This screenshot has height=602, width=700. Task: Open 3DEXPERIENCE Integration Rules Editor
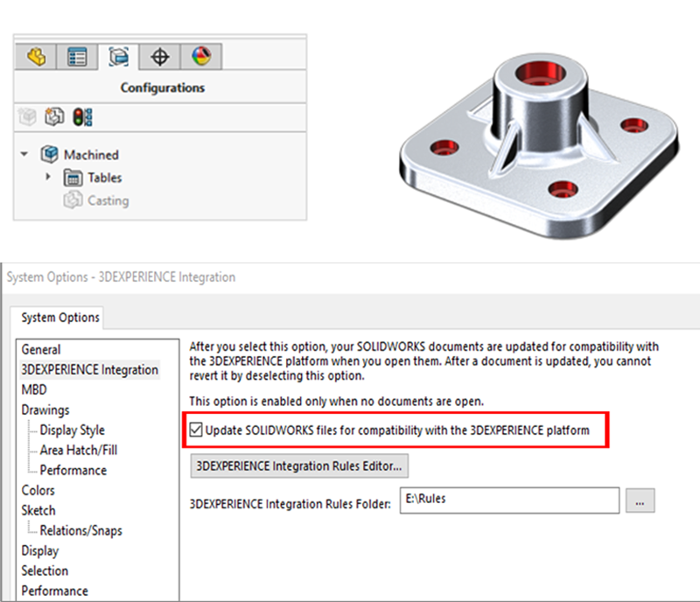pos(299,466)
